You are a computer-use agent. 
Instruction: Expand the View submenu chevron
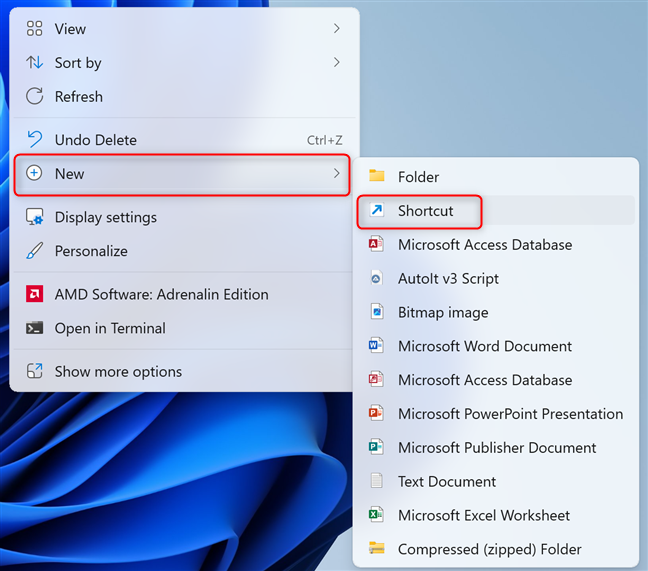click(337, 29)
